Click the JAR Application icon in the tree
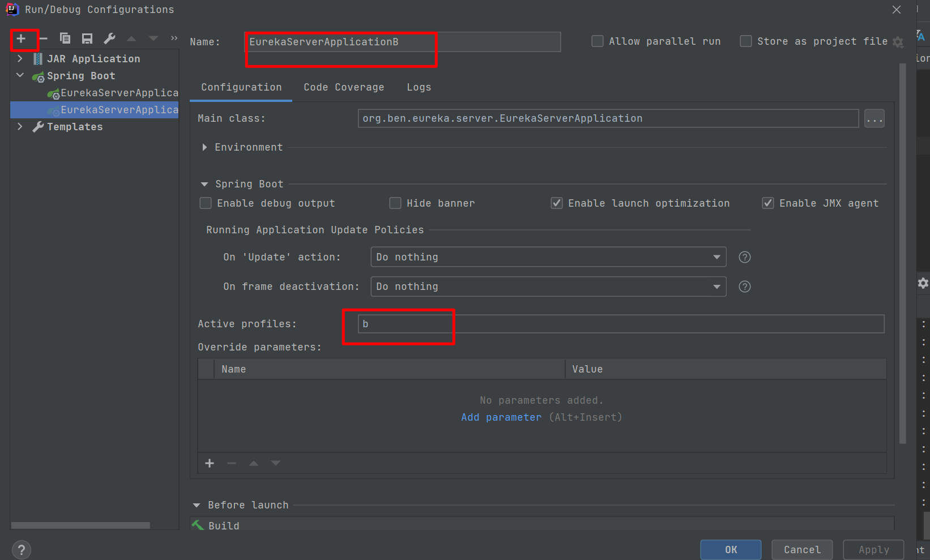Image resolution: width=930 pixels, height=560 pixels. [x=38, y=59]
